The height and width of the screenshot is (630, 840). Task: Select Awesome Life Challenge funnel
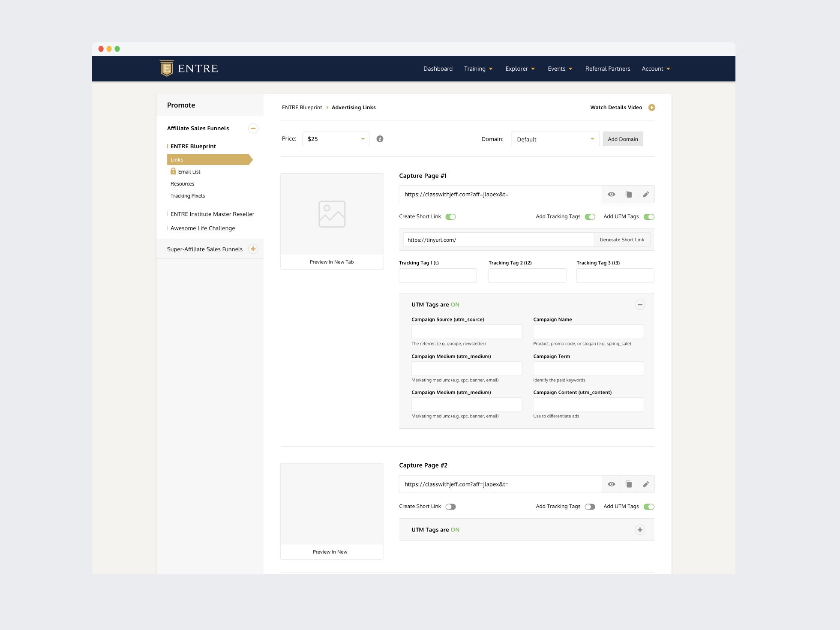[x=203, y=228]
